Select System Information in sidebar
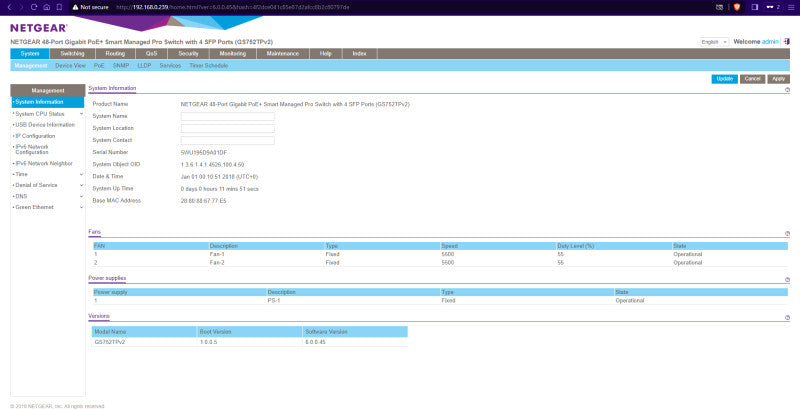800x409 pixels. coord(47,102)
